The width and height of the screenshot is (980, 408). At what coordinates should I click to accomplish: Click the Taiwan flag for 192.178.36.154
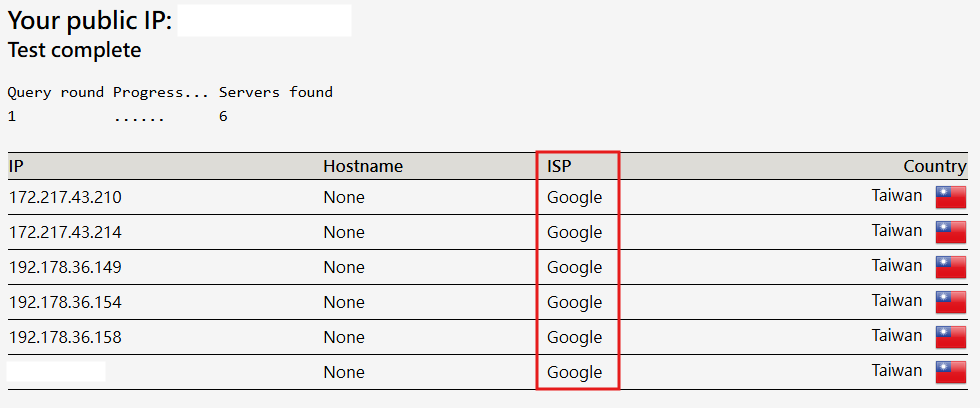click(951, 302)
